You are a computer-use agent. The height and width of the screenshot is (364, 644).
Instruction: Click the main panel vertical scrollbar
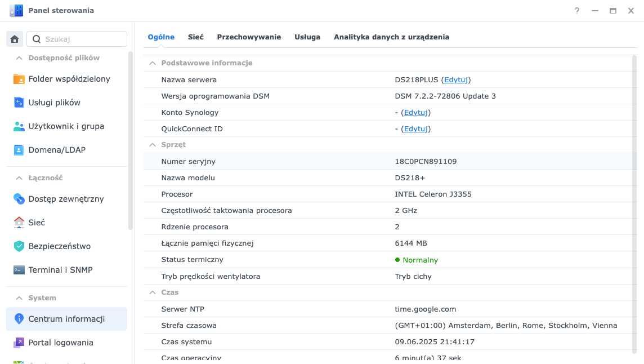click(634, 203)
